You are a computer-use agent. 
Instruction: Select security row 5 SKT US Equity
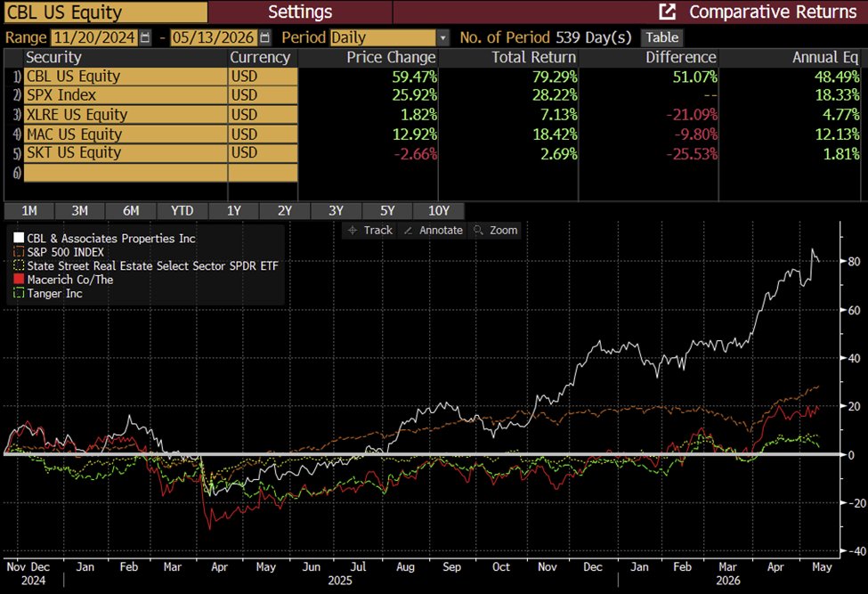pos(126,153)
